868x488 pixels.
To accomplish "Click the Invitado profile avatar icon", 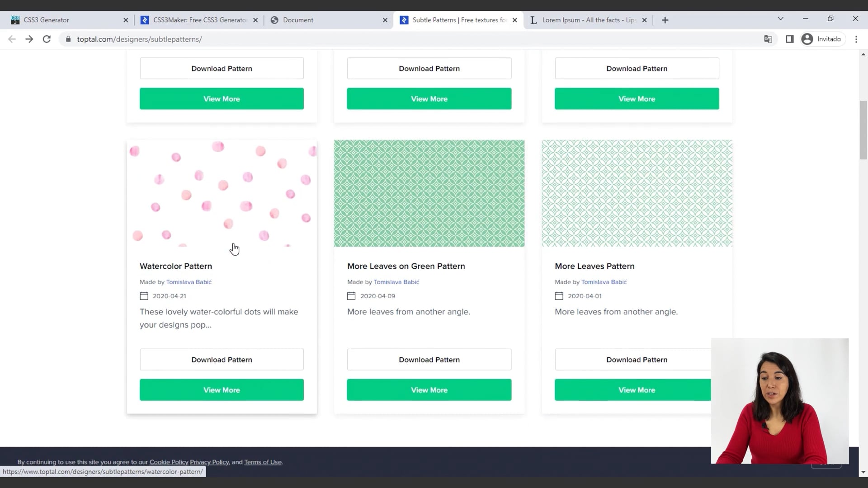I will (x=807, y=39).
